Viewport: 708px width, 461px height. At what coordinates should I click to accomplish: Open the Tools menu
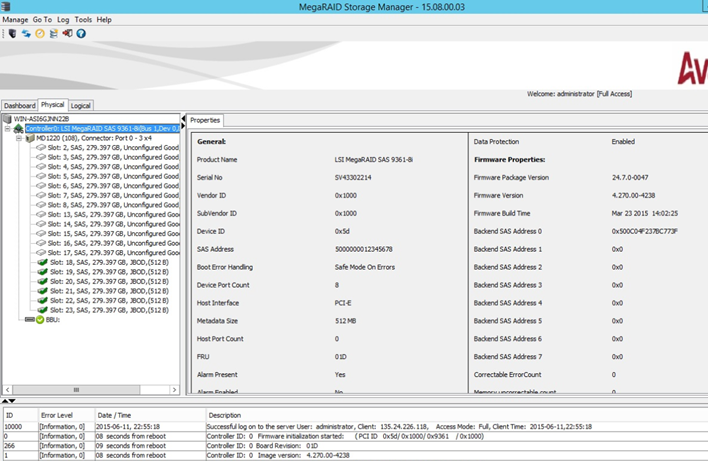click(83, 19)
